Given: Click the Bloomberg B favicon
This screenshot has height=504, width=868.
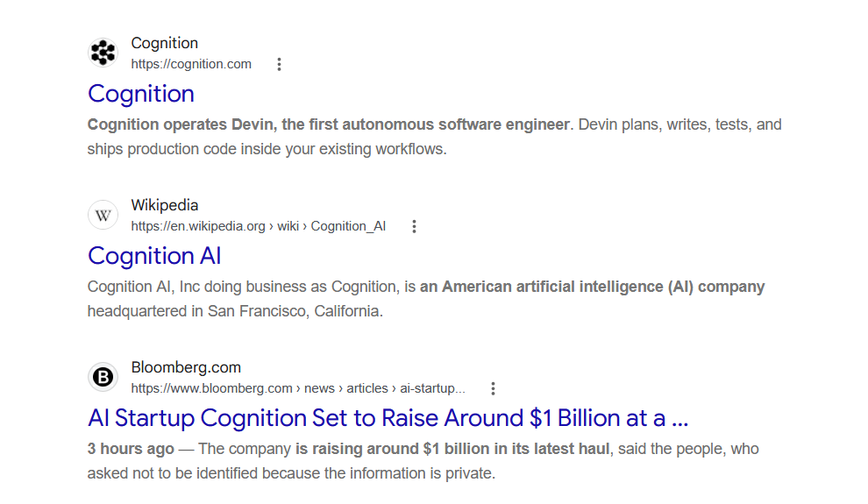Looking at the screenshot, I should point(103,377).
